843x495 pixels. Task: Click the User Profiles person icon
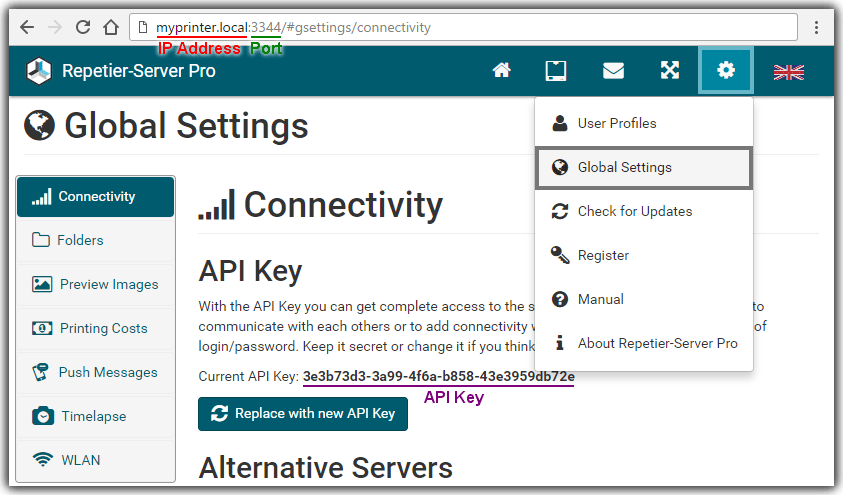coord(560,123)
